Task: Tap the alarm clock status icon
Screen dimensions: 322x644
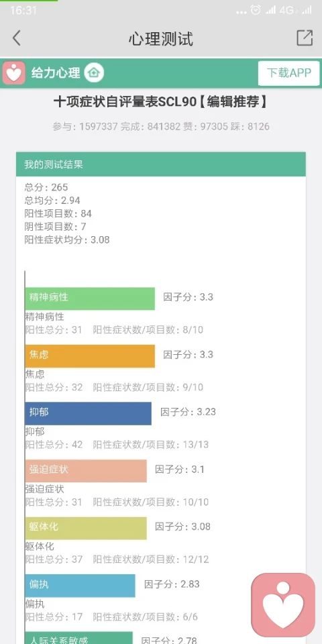Action: (x=256, y=10)
